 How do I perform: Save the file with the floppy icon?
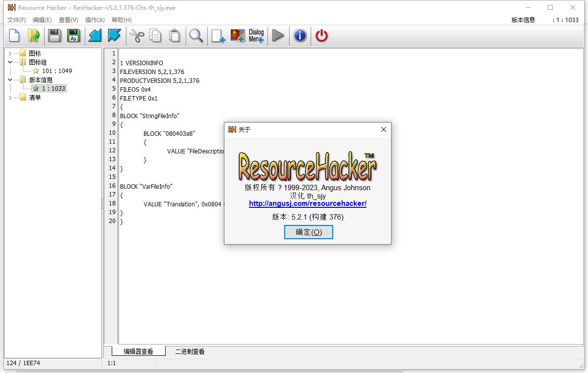point(54,36)
